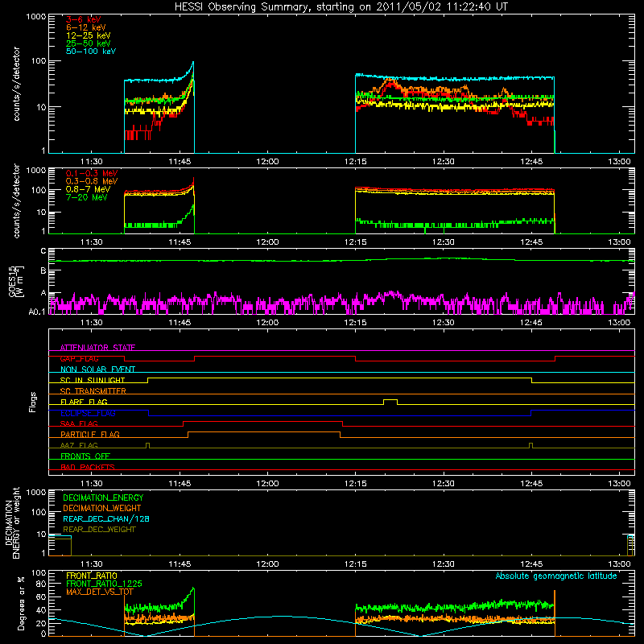Select the BAD_PACKETS flag label

tap(88, 467)
